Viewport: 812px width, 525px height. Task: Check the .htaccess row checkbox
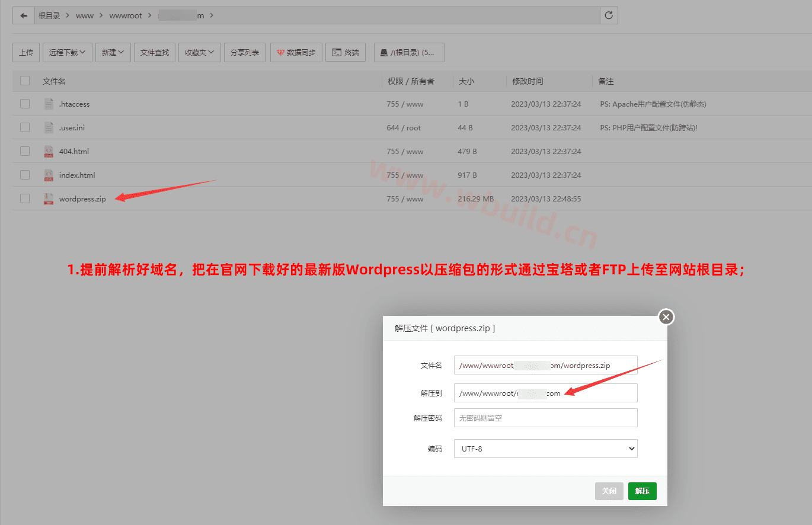[25, 104]
